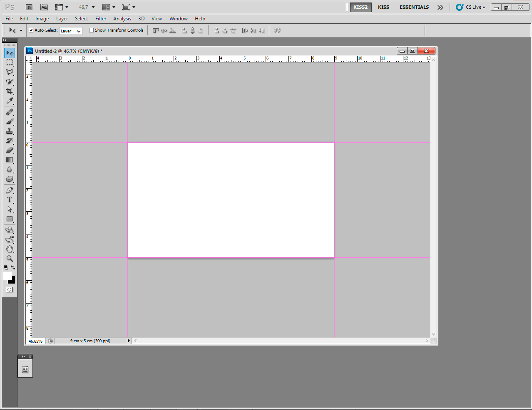The width and height of the screenshot is (532, 410).
Task: Open the File menu
Action: (x=9, y=19)
